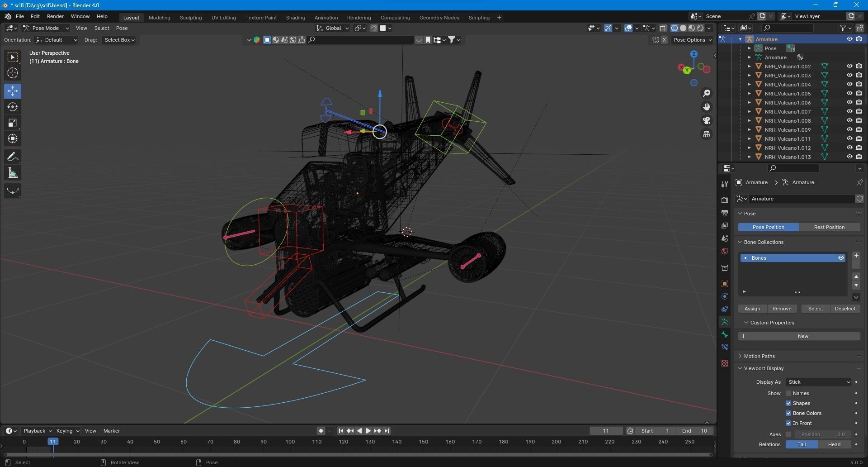Open the Render menu
The image size is (868, 467).
coord(55,16)
